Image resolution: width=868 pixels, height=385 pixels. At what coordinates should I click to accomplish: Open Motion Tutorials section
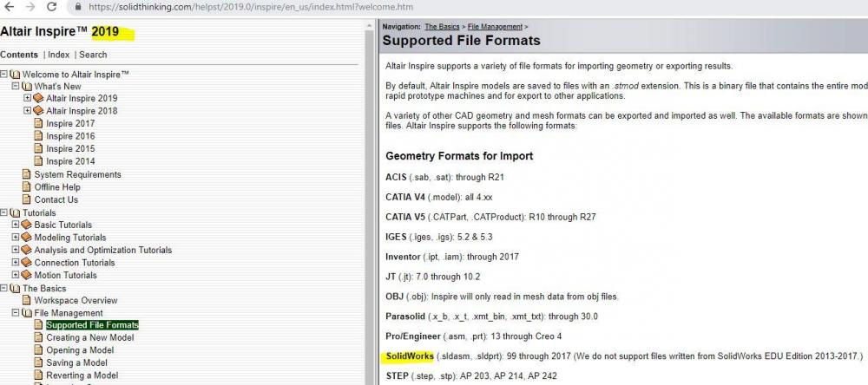coord(65,276)
